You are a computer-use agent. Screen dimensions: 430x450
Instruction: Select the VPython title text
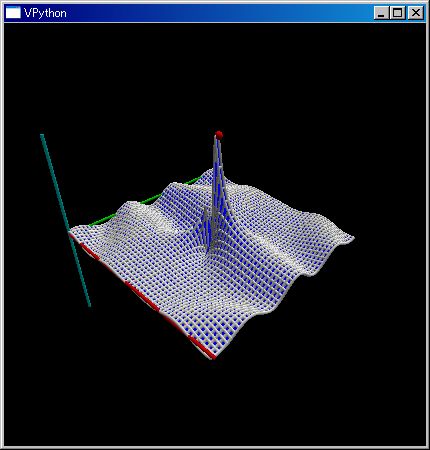click(x=45, y=13)
